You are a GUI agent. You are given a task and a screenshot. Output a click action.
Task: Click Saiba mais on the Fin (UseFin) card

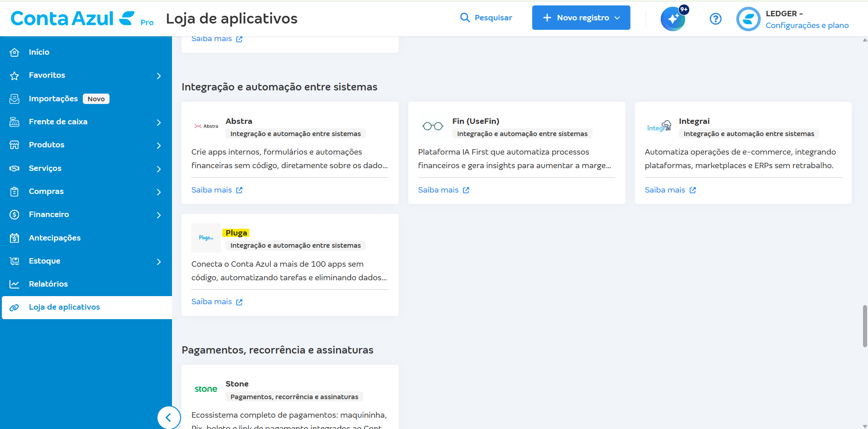pos(444,190)
